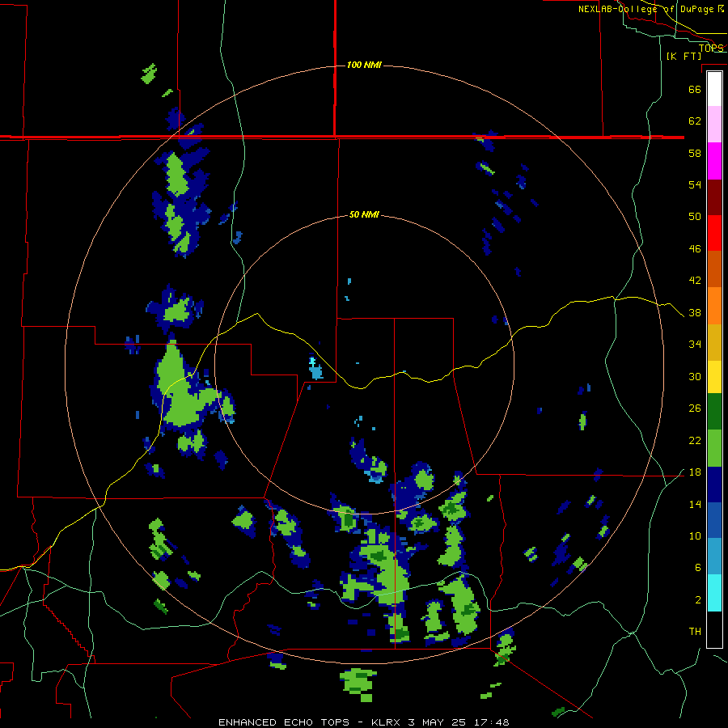Select the legend value "14"
Screen dimensions: 728x728
point(695,504)
